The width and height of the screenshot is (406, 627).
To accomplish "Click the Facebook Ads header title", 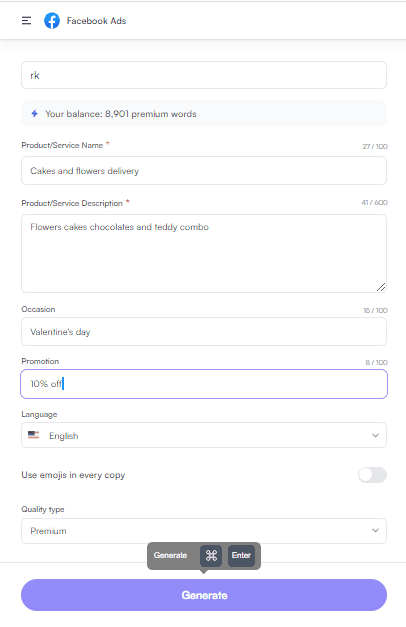I will [x=96, y=21].
